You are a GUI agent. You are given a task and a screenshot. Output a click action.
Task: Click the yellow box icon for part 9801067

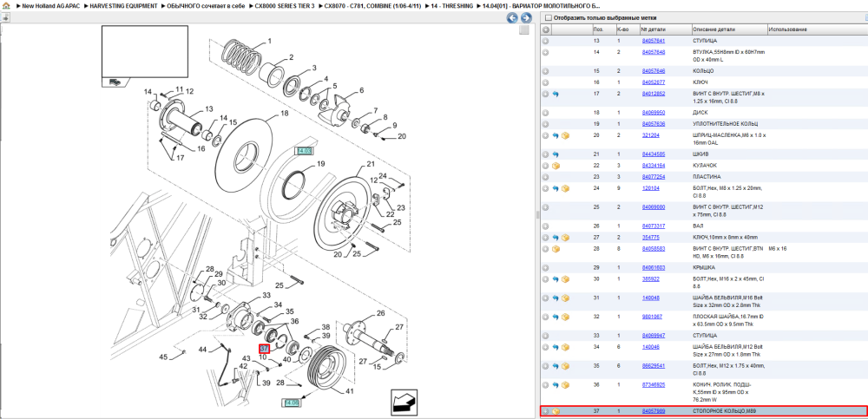coord(565,318)
